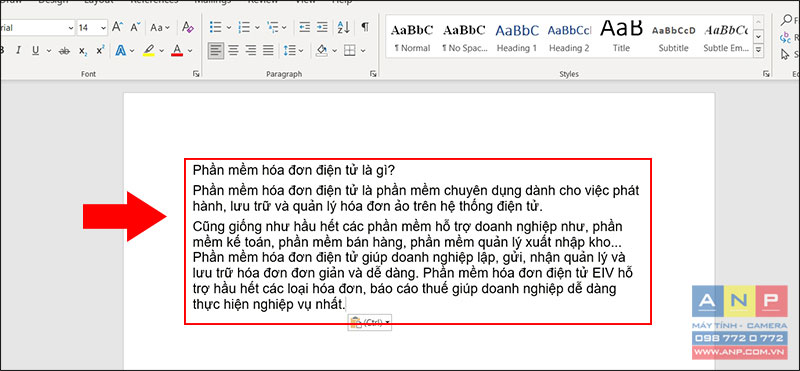Image resolution: width=800 pixels, height=371 pixels.
Task: Apply the Subtle Emphasis style
Action: (726, 37)
